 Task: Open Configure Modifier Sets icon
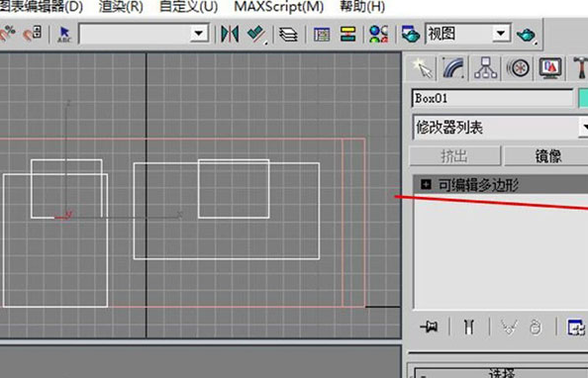coord(576,327)
